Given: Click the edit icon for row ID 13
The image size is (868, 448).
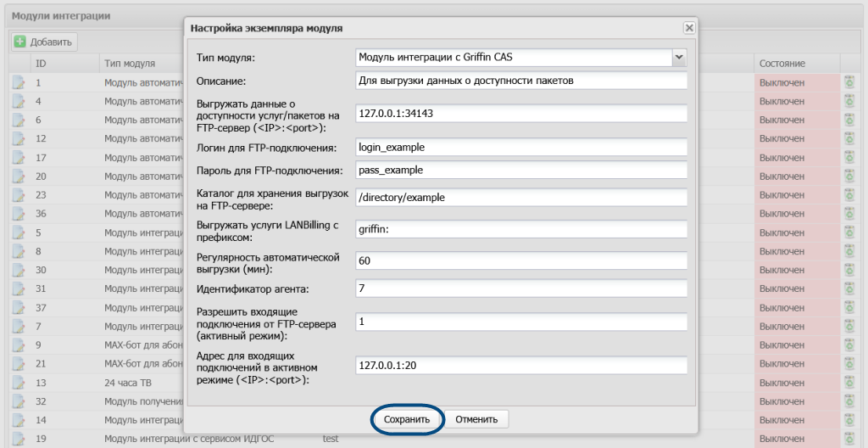Looking at the screenshot, I should [19, 383].
